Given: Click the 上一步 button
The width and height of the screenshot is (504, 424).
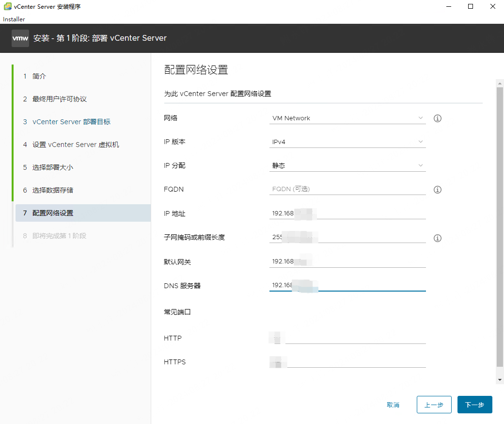Looking at the screenshot, I should pyautogui.click(x=434, y=405).
